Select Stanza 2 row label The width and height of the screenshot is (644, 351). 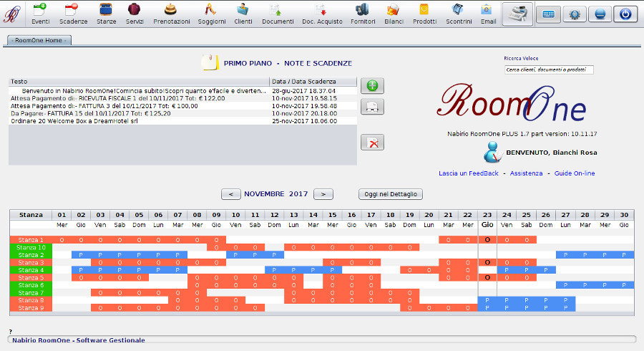coord(31,255)
